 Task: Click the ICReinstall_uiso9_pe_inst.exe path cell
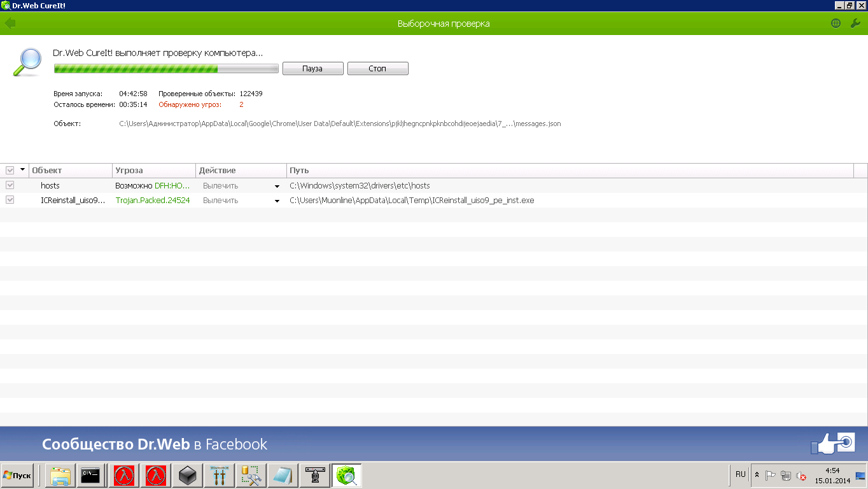412,201
